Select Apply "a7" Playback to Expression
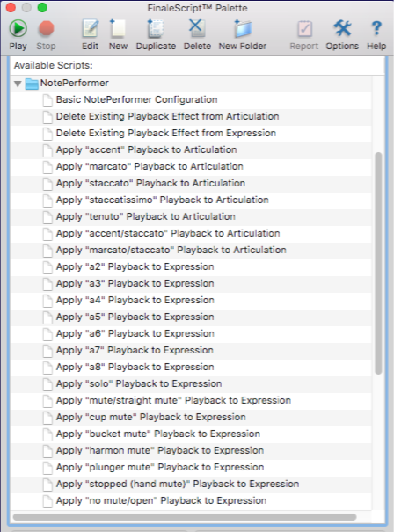 click(135, 350)
